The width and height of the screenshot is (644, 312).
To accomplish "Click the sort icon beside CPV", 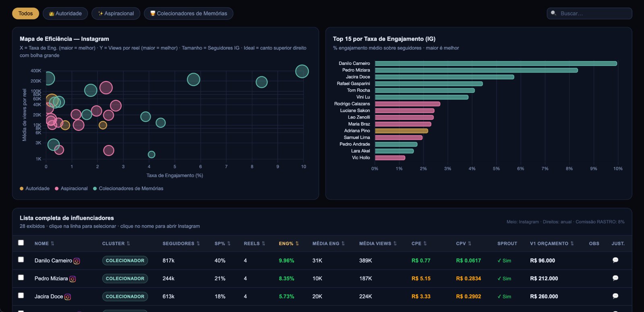I will point(469,244).
